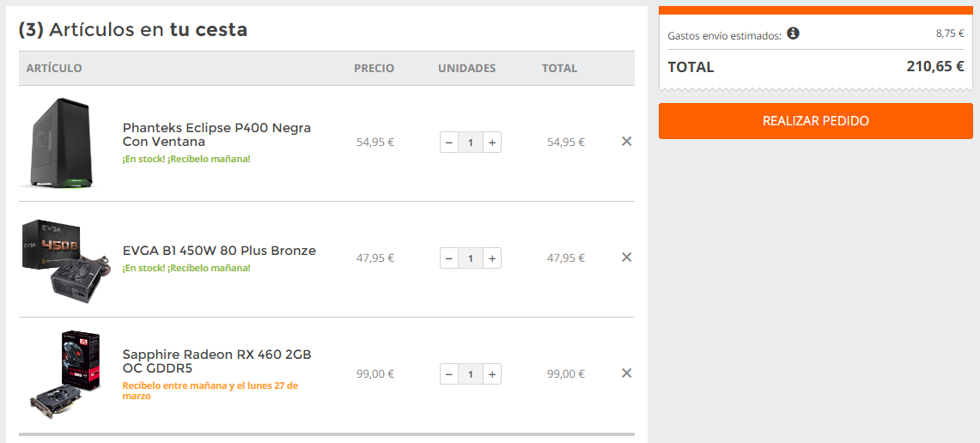Click the EVGA in-stock message

coord(186,268)
